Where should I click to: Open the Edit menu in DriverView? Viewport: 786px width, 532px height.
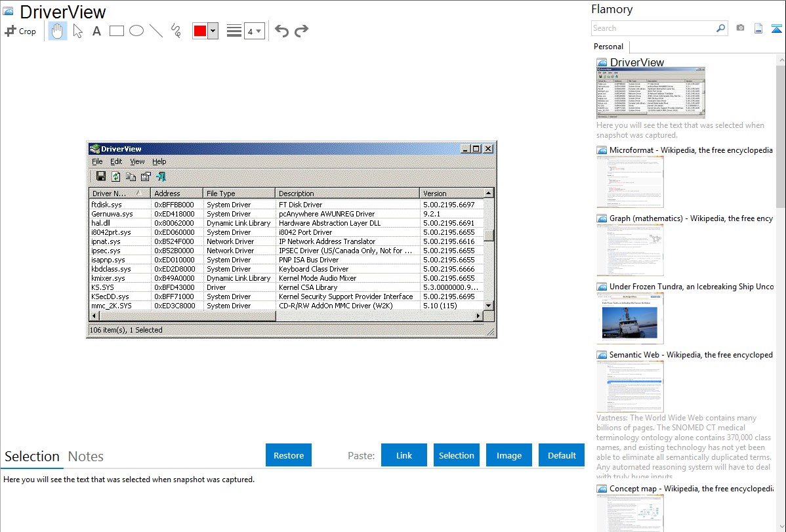tap(116, 161)
